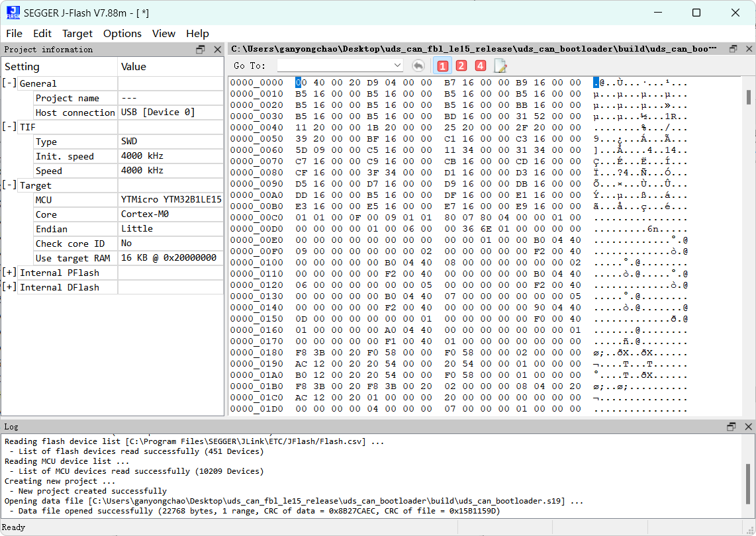756x536 pixels.
Task: Click the J-Flash application icon in title bar
Action: [x=13, y=13]
